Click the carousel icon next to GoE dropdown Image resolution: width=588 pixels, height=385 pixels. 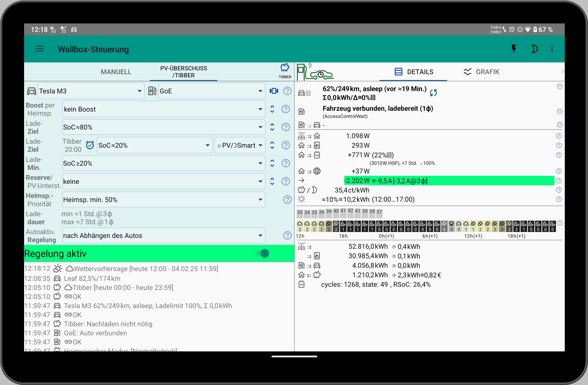coord(274,91)
